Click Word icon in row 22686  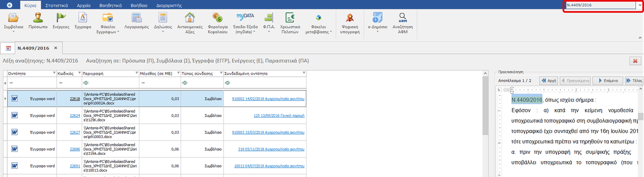click(14, 149)
